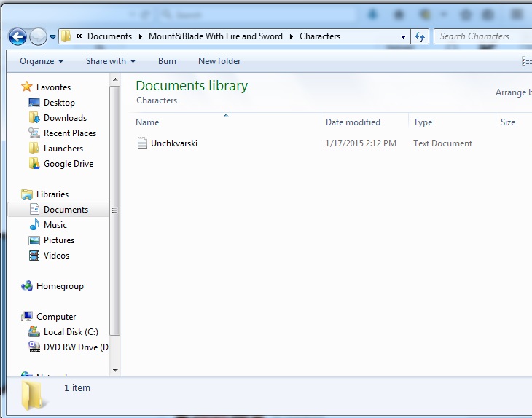
Task: Open the Share with menu
Action: click(x=111, y=61)
